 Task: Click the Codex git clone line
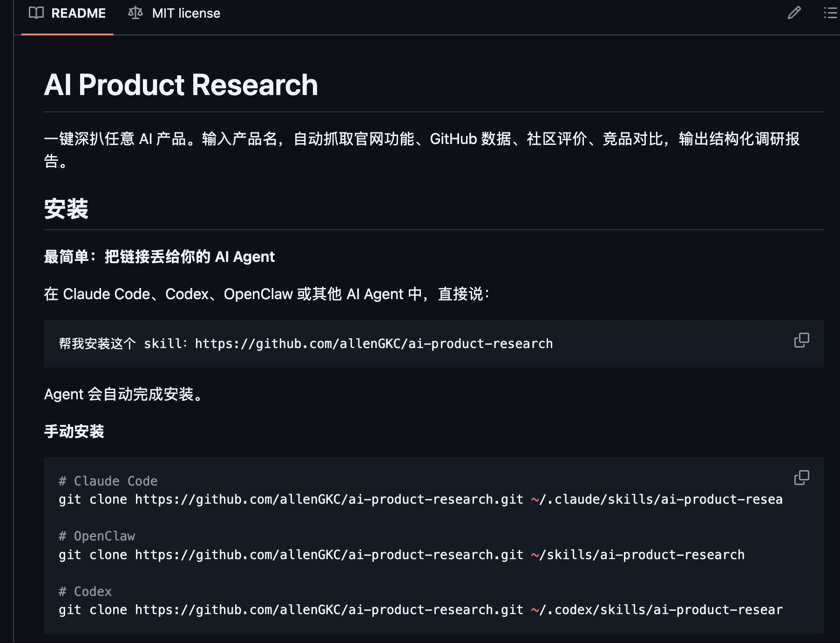[x=420, y=610]
